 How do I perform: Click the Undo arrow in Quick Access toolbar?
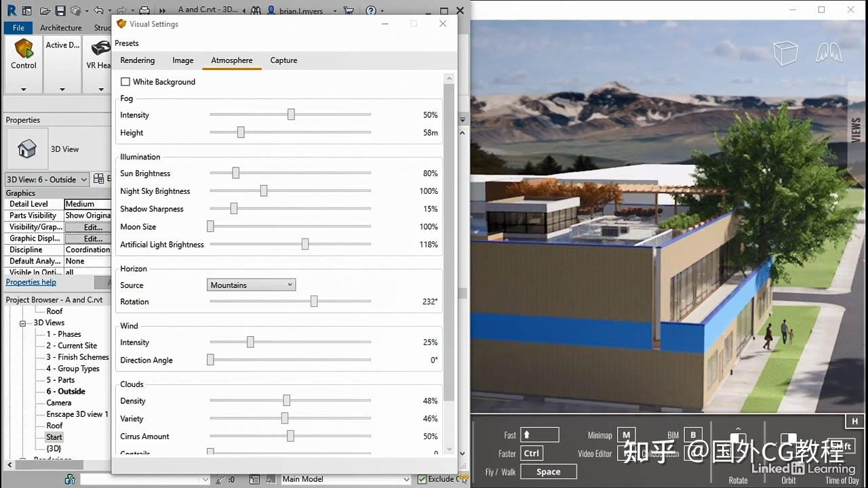coord(98,11)
